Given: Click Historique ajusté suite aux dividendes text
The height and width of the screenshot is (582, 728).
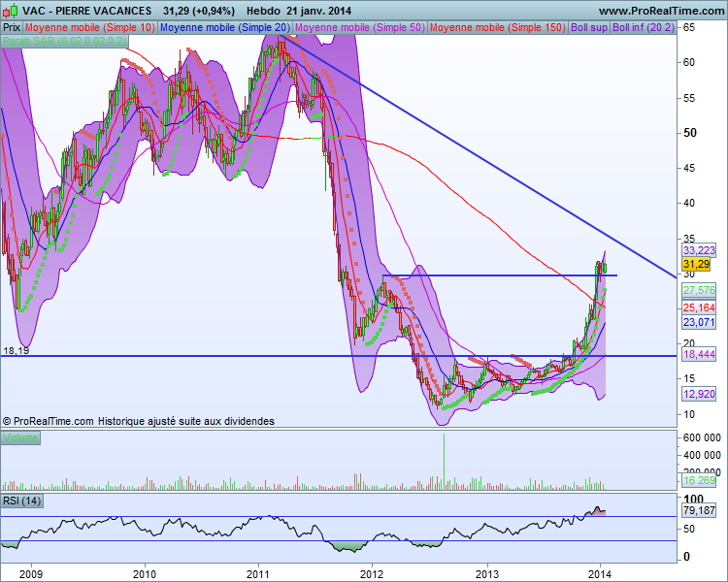Looking at the screenshot, I should [x=185, y=421].
